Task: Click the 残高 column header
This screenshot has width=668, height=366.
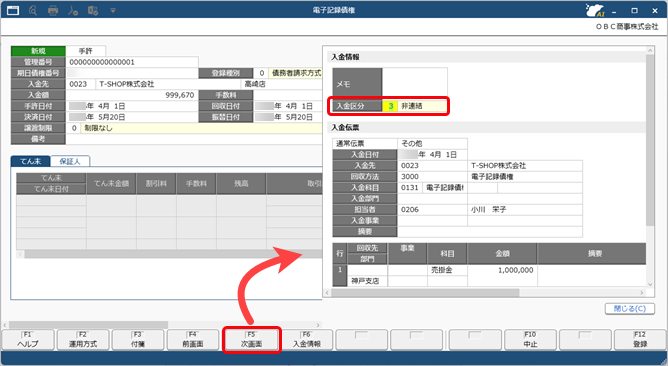Action: (241, 184)
